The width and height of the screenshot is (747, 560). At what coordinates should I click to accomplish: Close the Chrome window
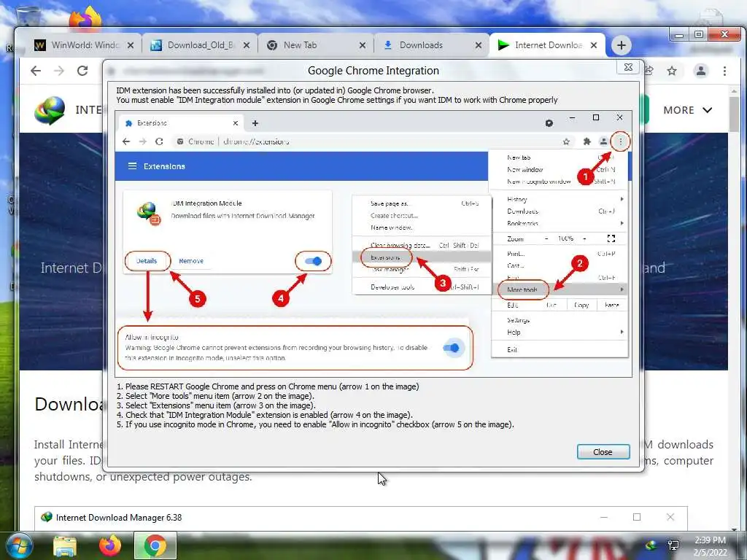tap(724, 35)
